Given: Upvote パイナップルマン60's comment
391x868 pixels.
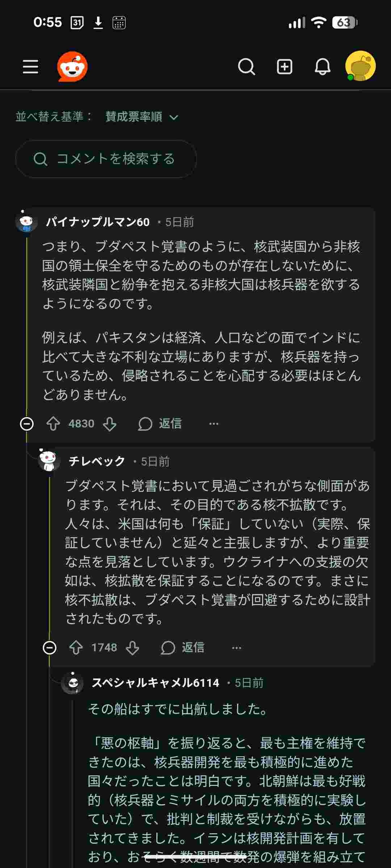Looking at the screenshot, I should pyautogui.click(x=53, y=424).
